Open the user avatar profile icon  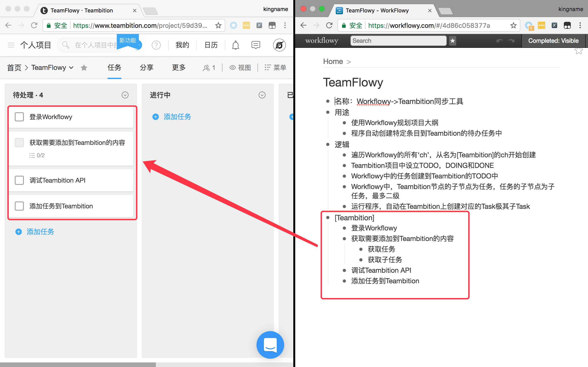coord(279,45)
